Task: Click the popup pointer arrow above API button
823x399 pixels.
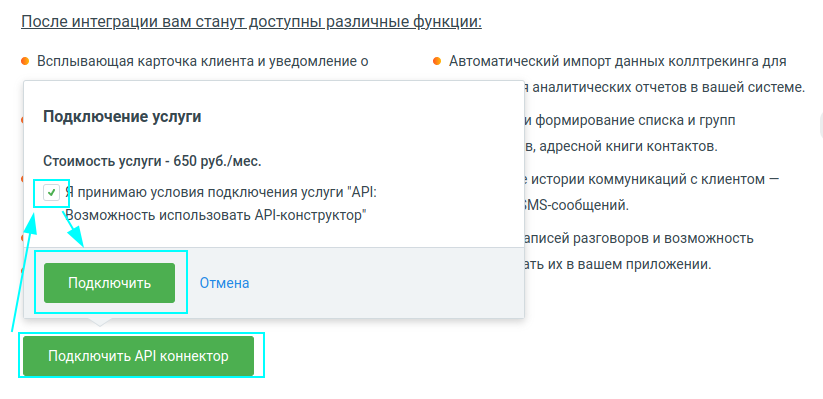Action: click(100, 322)
